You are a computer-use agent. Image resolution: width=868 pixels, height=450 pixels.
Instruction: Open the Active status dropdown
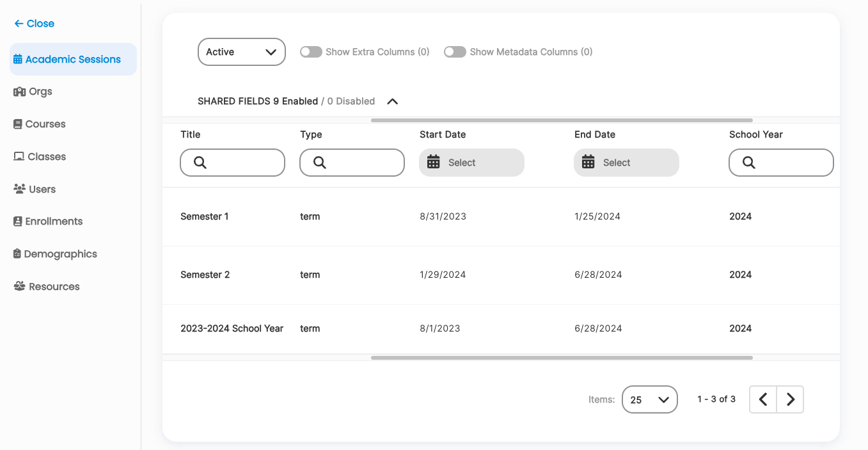(241, 52)
